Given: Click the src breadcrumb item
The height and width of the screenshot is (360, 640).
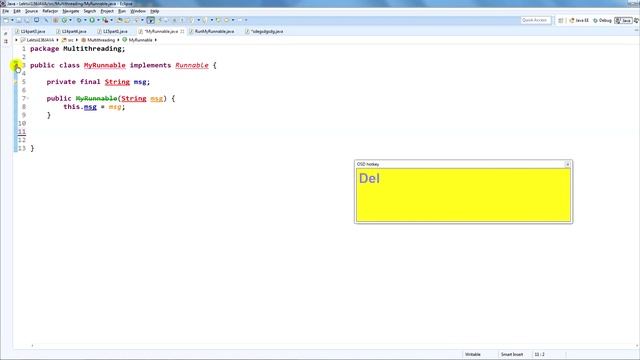Looking at the screenshot, I should point(68,40).
